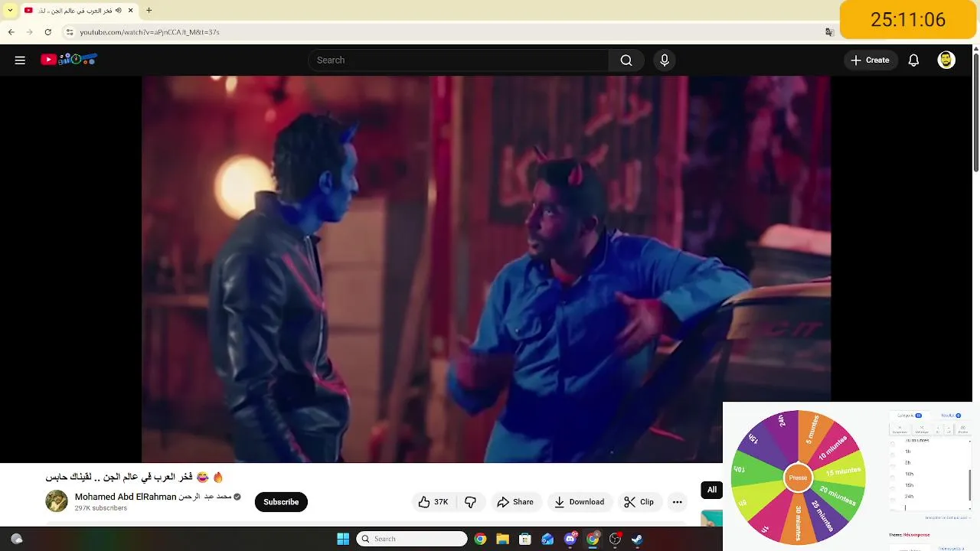The height and width of the screenshot is (551, 980).
Task: Share the video
Action: pyautogui.click(x=515, y=502)
